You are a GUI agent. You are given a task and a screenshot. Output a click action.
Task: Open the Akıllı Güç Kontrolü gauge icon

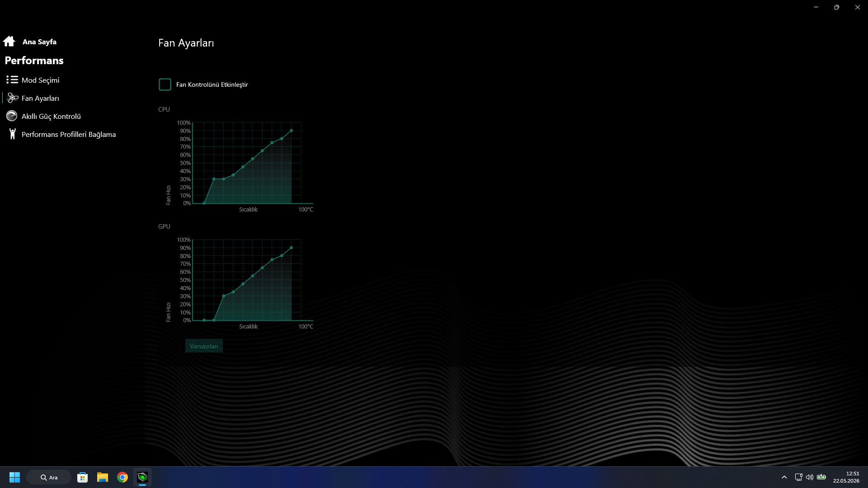pyautogui.click(x=12, y=116)
